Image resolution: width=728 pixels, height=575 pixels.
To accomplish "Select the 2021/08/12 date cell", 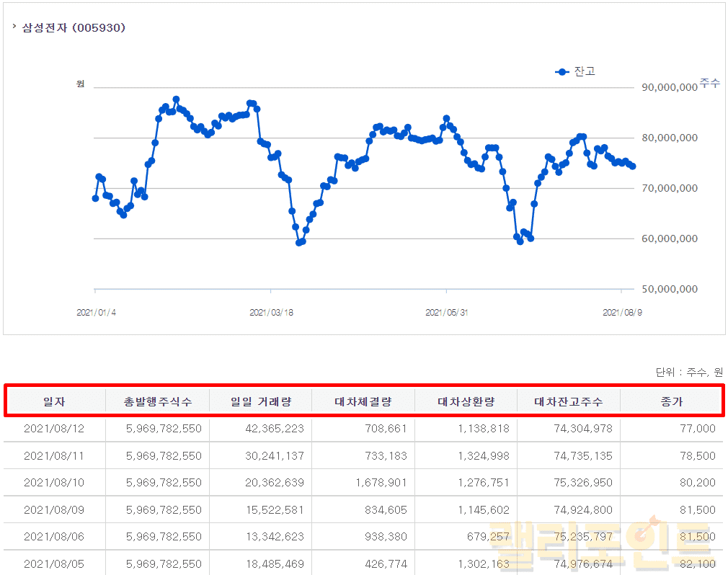I will click(x=54, y=429).
